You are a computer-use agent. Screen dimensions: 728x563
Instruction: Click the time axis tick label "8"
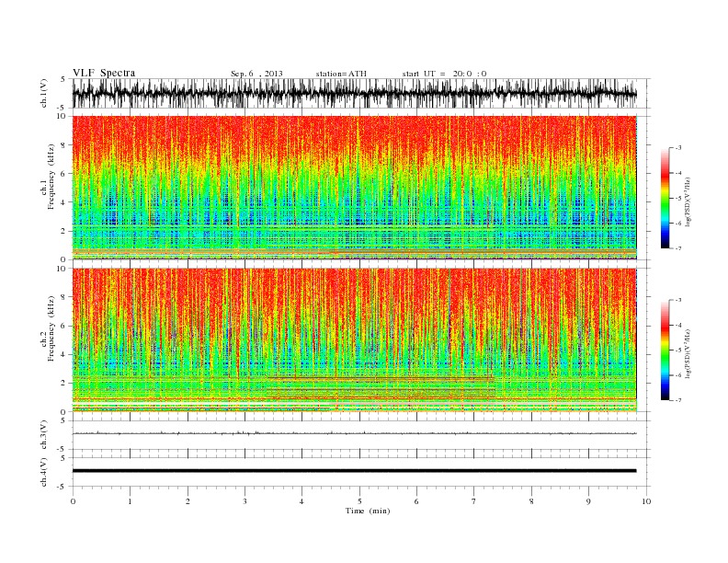531,501
